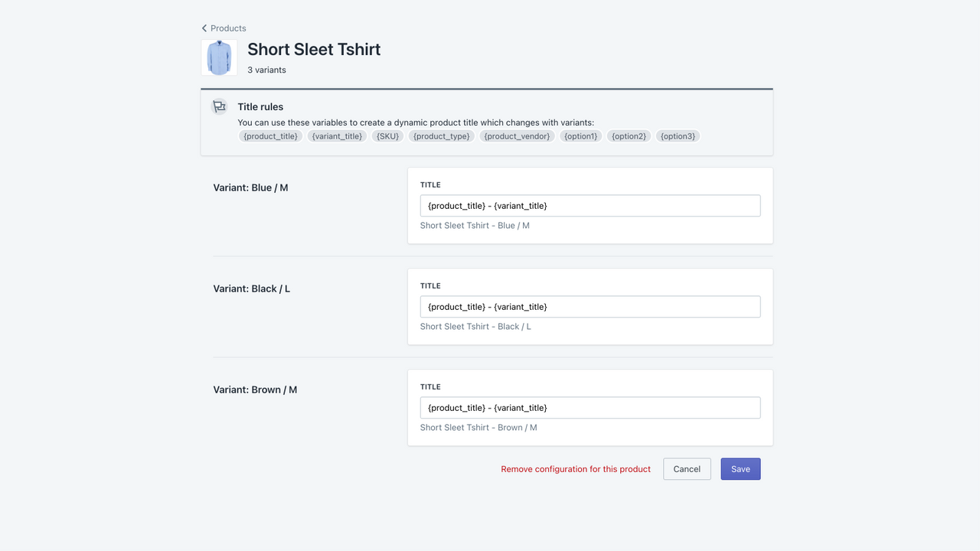Click the 'Variant: Brown / M' label

point(255,390)
